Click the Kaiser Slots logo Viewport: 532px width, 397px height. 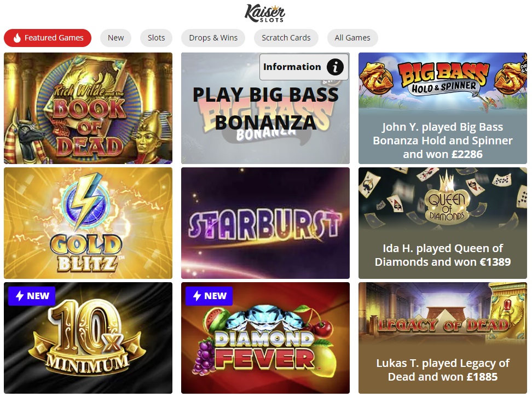click(x=265, y=13)
